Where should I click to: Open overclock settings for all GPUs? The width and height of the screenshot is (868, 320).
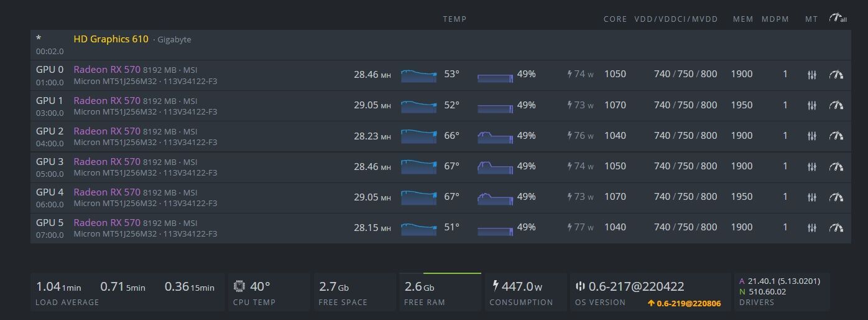pos(838,19)
